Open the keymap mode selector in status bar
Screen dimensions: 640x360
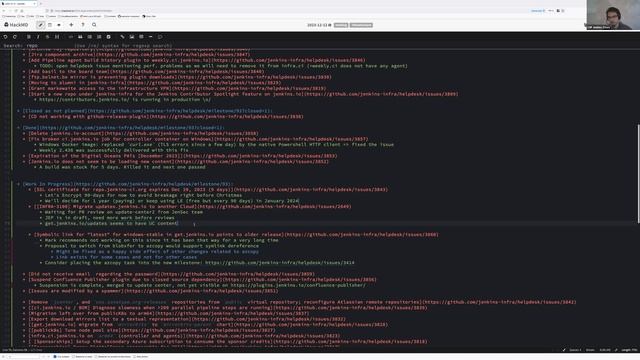[591, 350]
